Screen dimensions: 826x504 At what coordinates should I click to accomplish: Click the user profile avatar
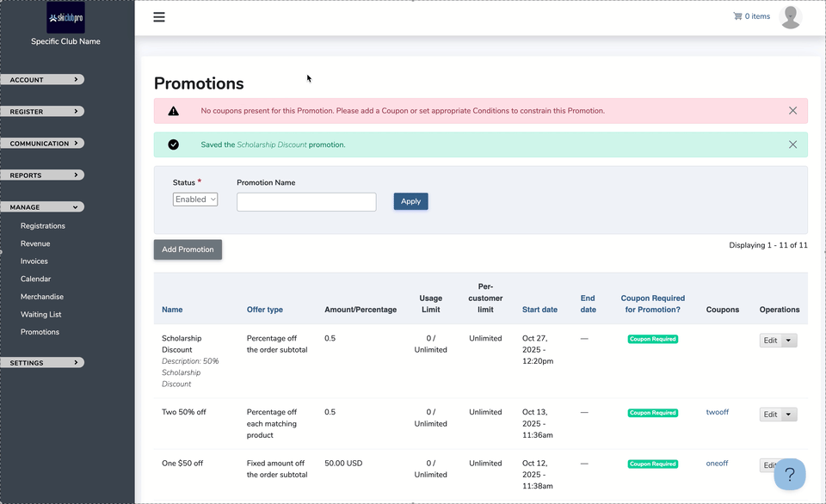pyautogui.click(x=790, y=16)
